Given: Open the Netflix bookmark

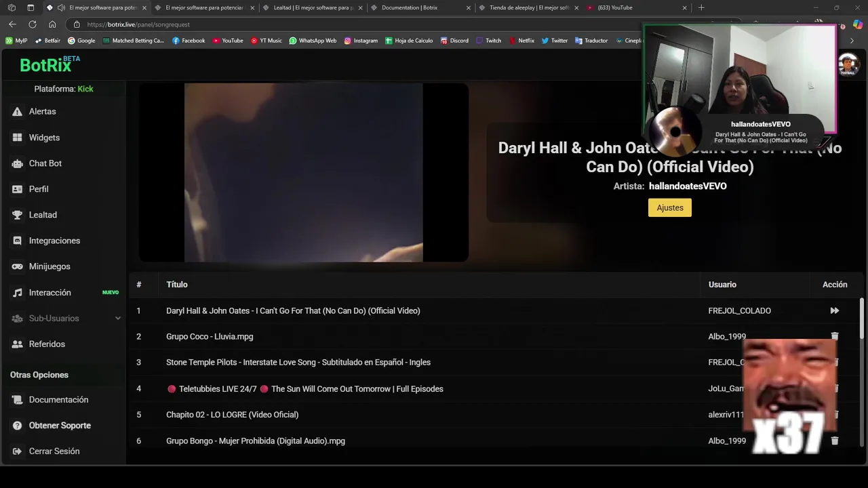Looking at the screenshot, I should tap(521, 41).
